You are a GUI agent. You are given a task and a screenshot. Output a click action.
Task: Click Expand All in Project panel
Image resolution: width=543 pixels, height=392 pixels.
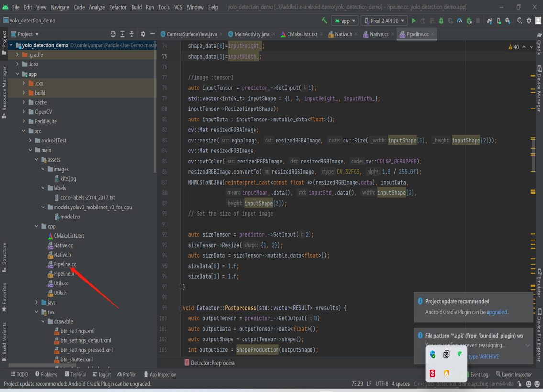[x=122, y=34]
